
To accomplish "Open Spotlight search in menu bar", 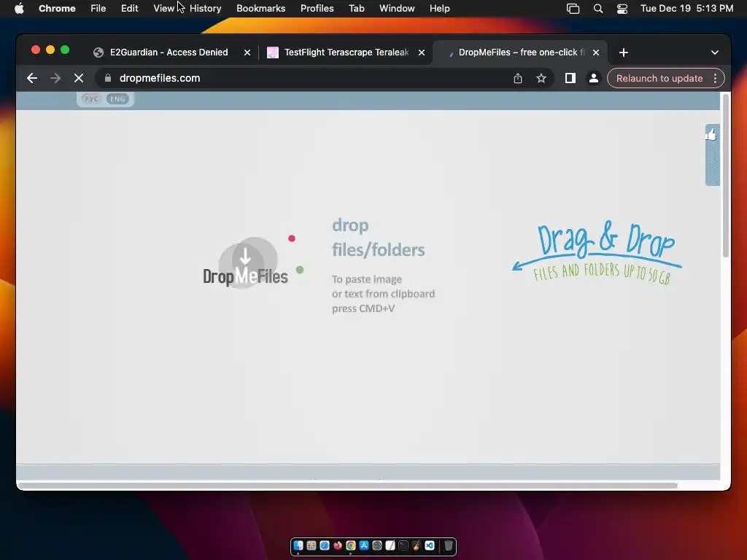I will [598, 8].
